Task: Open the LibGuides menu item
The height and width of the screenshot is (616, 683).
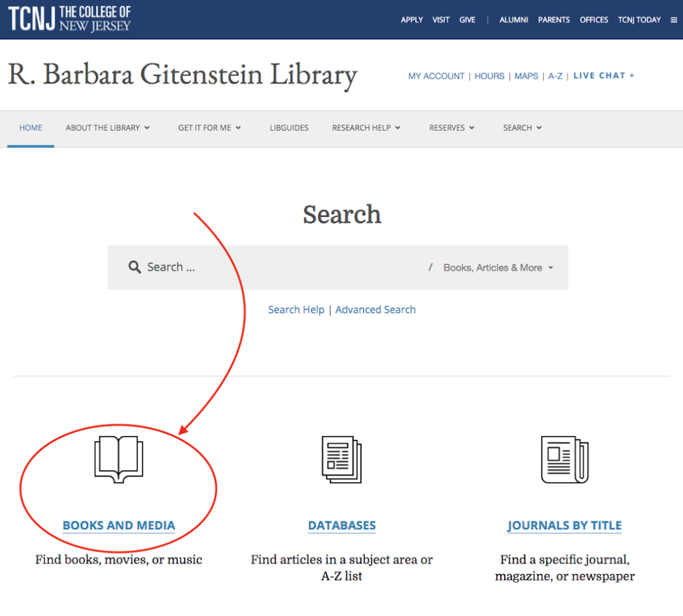Action: 289,128
